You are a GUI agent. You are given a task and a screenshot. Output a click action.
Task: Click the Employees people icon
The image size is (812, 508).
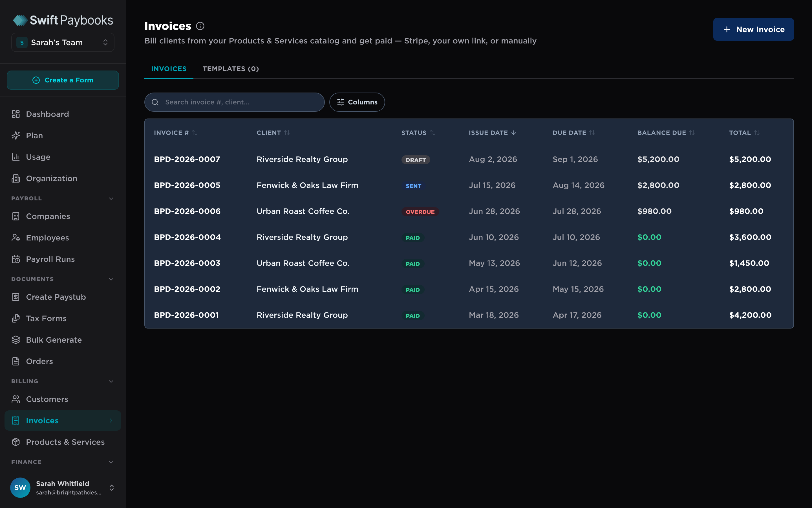16,238
